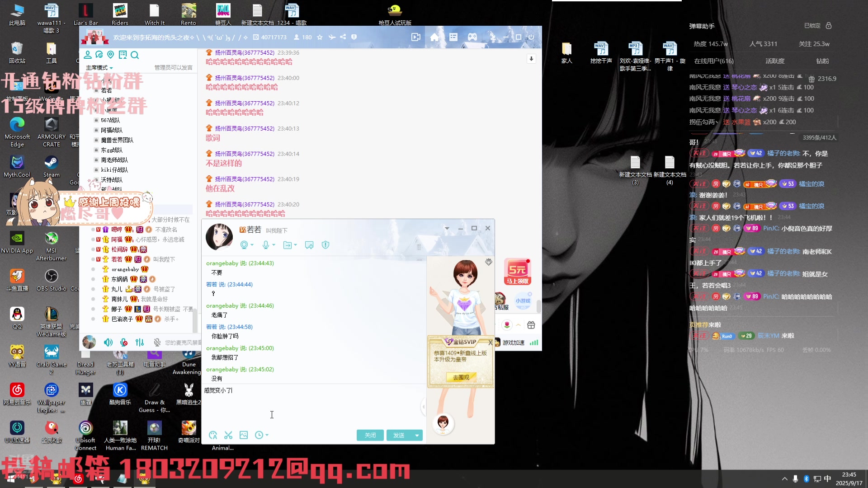Viewport: 868px width, 488px height.
Task: Select user orangebaby in member list
Action: pyautogui.click(x=125, y=269)
